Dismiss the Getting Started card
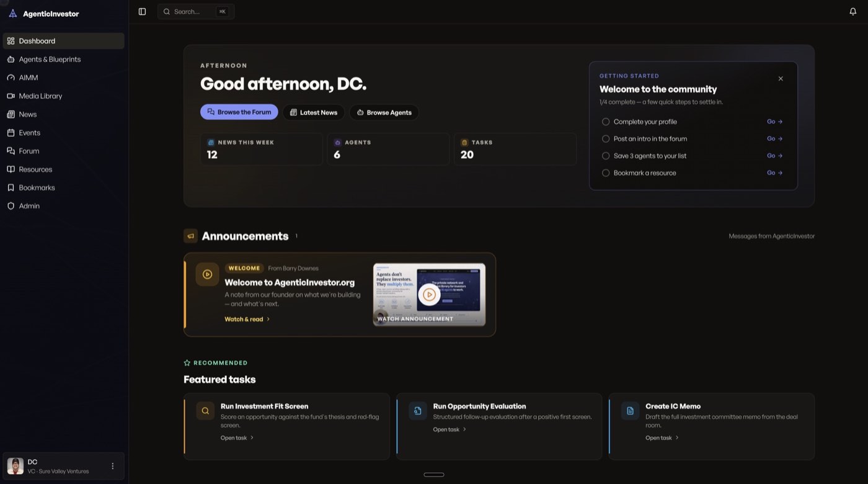Image resolution: width=868 pixels, height=484 pixels. (781, 79)
